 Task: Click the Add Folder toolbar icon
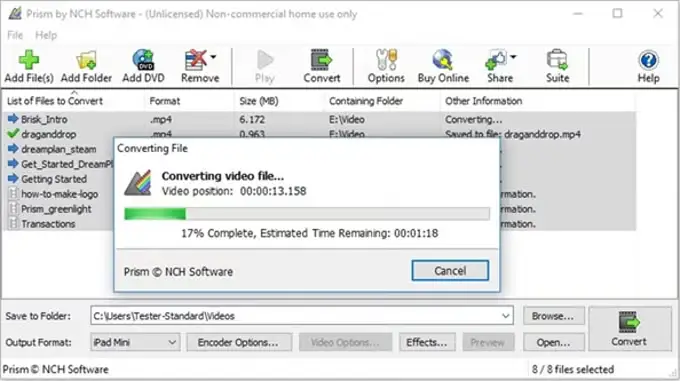pos(86,66)
